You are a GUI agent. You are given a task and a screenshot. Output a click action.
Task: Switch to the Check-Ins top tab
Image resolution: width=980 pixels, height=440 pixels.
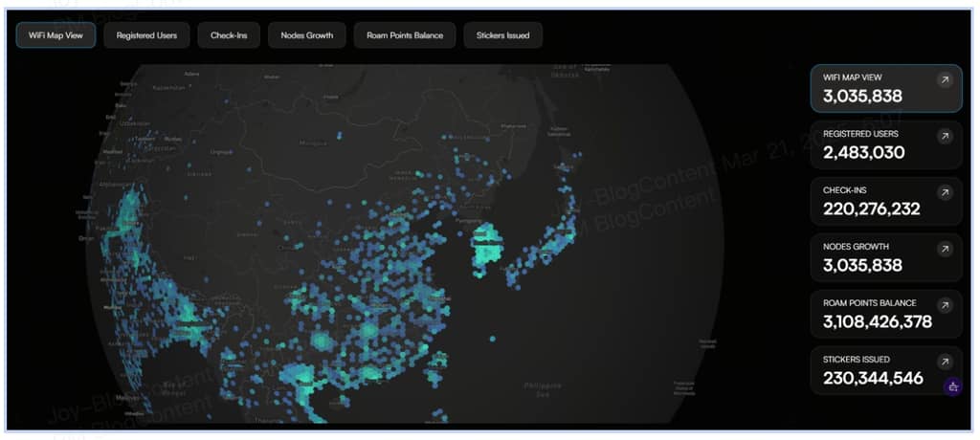(229, 35)
